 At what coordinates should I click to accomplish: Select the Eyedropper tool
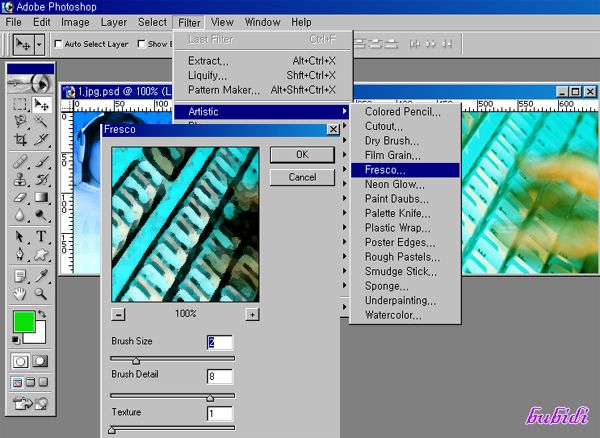tap(41, 276)
